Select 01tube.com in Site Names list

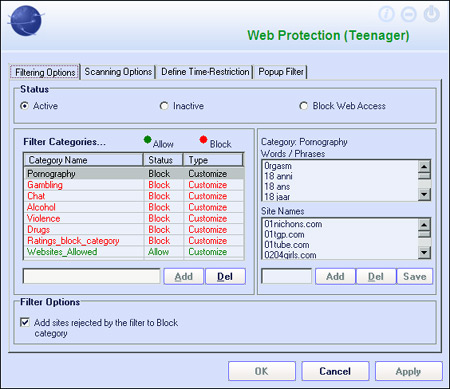pos(287,245)
